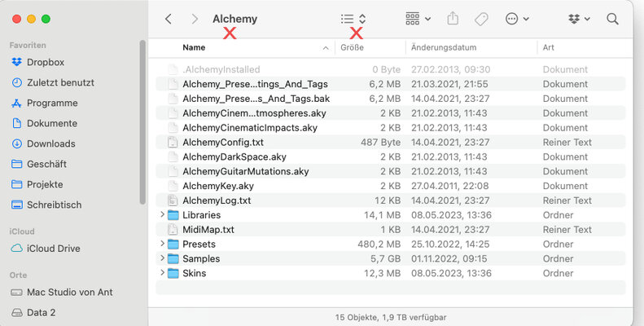The width and height of the screenshot is (644, 326).
Task: Click the Share toolbar icon
Action: (453, 19)
